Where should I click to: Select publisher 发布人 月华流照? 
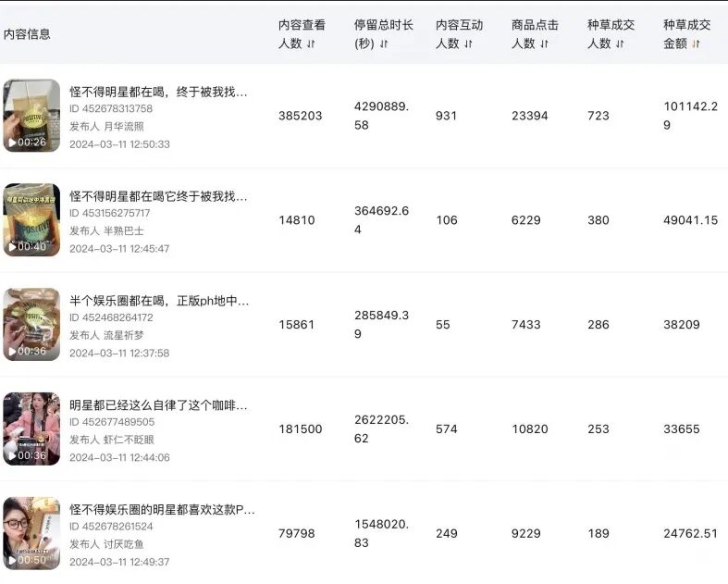(x=106, y=127)
